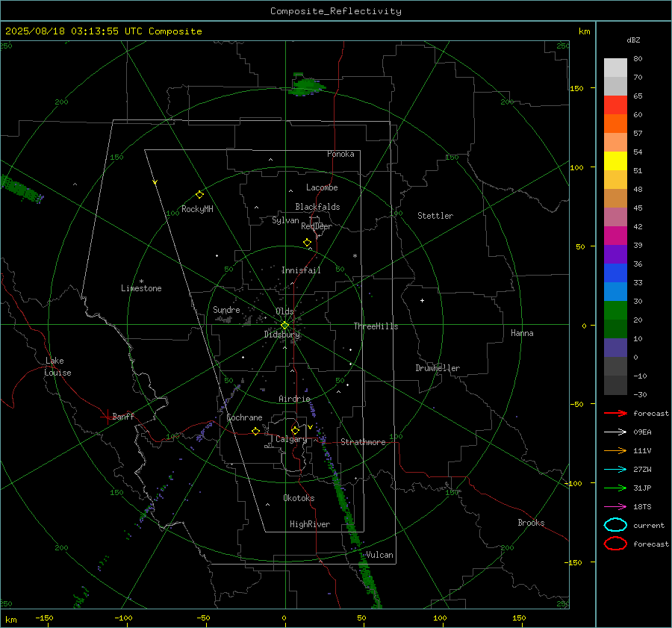The height and width of the screenshot is (628, 672).
Task: Click the Stettler city label
Action: pyautogui.click(x=435, y=216)
